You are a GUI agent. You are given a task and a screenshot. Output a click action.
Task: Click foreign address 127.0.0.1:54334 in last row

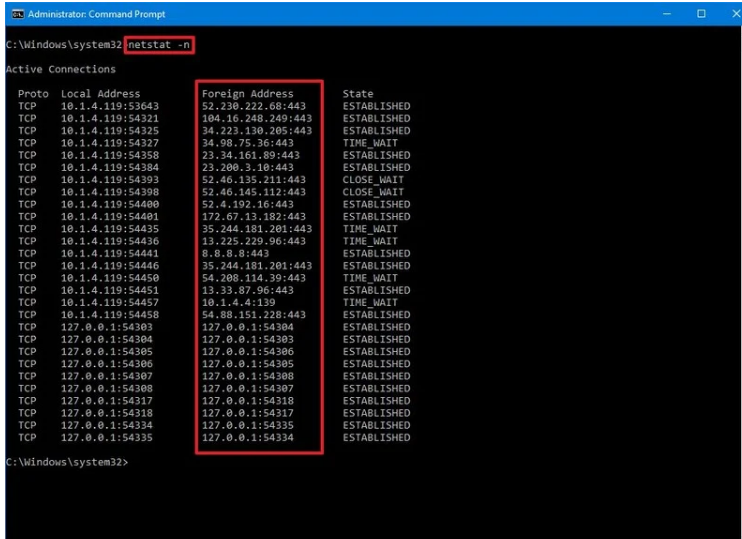point(247,438)
